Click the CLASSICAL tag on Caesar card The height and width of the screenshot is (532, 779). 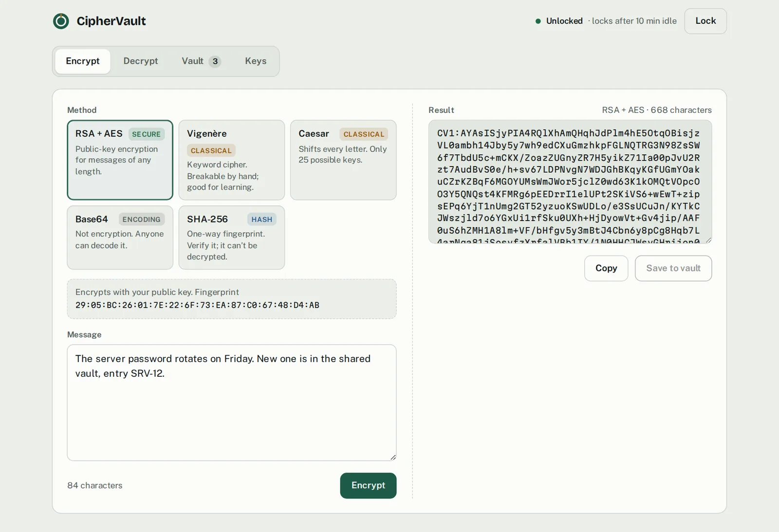(364, 134)
